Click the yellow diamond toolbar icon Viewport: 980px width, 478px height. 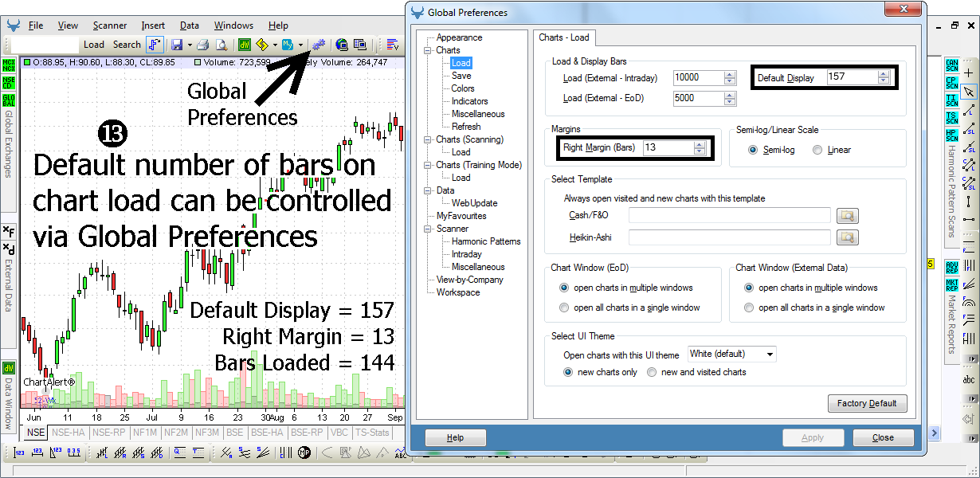[262, 45]
